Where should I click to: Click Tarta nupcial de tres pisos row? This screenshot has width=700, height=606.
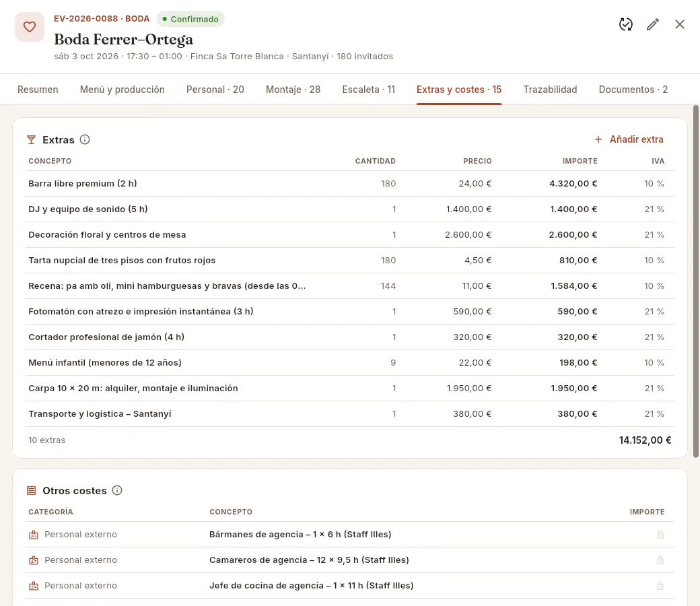click(350, 261)
